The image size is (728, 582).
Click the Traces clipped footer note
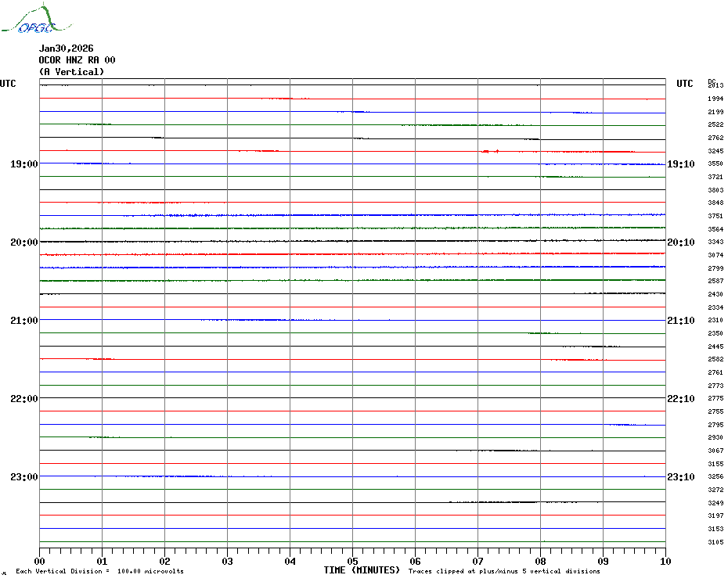click(504, 571)
